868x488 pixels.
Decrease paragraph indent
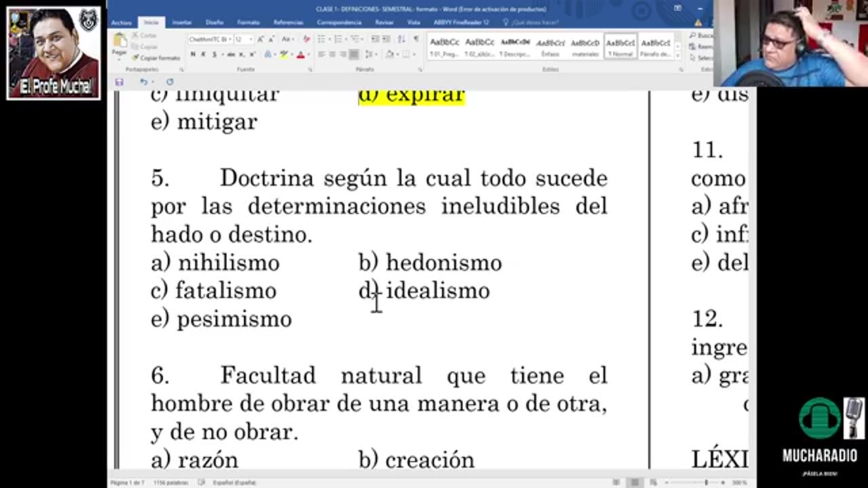[375, 39]
